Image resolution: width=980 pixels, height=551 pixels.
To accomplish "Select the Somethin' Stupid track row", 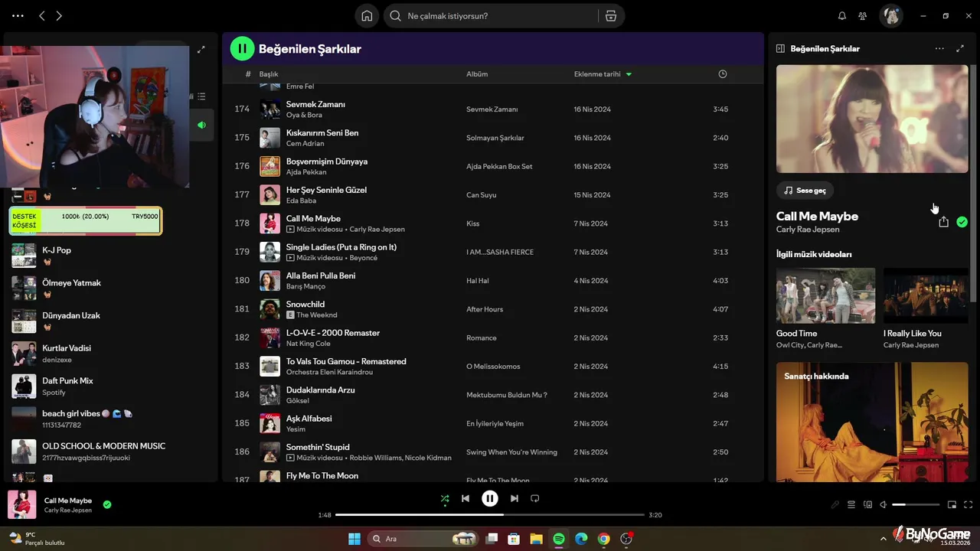I will 493,452.
